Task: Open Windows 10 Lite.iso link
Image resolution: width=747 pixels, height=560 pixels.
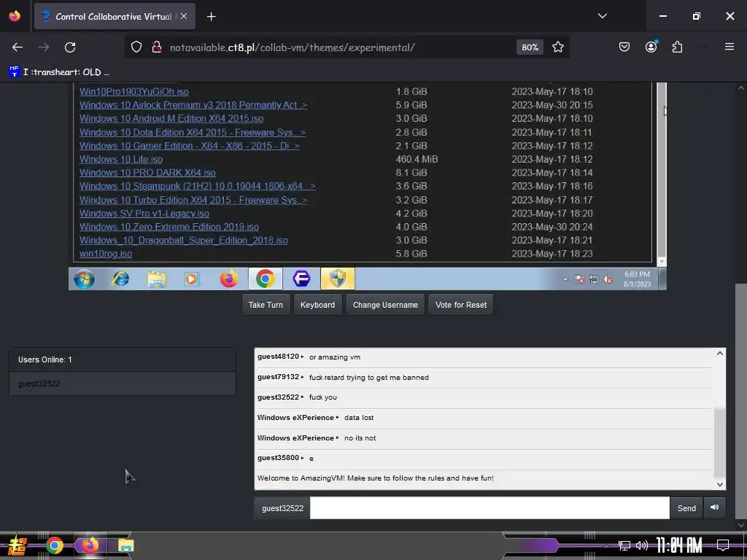Action: [121, 159]
